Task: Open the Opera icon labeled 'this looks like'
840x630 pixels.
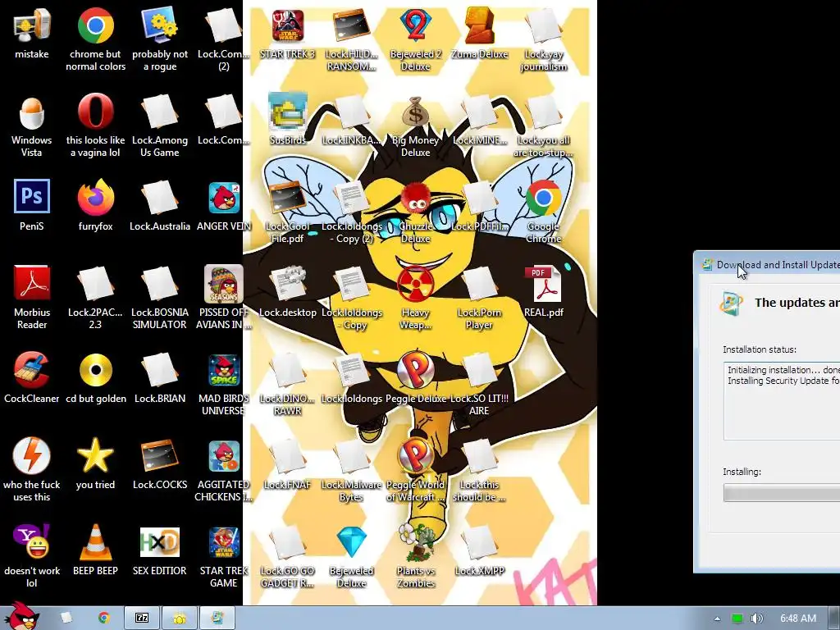Action: 95,112
